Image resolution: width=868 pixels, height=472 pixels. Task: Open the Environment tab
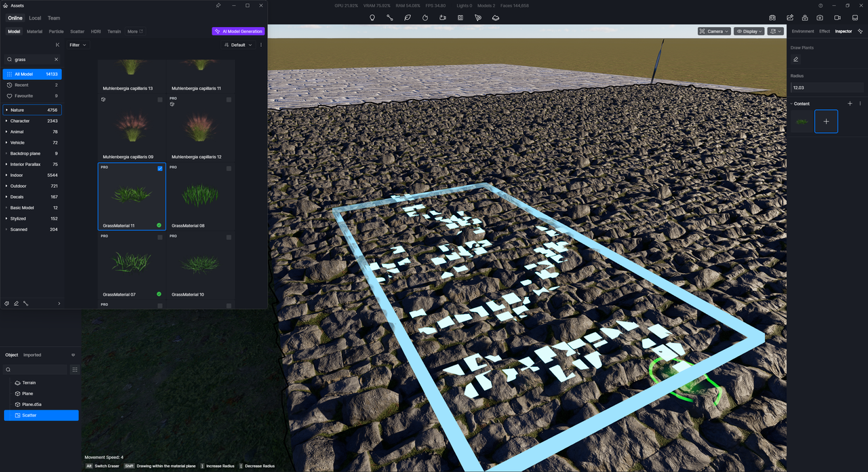[802, 31]
